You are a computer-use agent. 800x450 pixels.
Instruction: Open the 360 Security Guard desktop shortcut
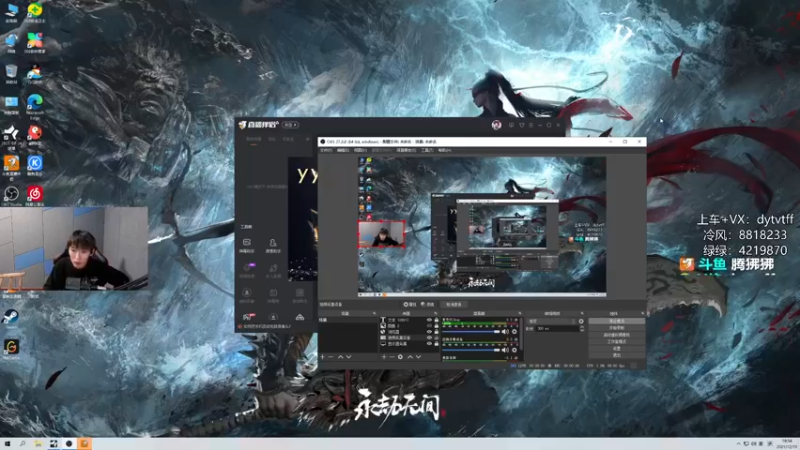pos(35,11)
